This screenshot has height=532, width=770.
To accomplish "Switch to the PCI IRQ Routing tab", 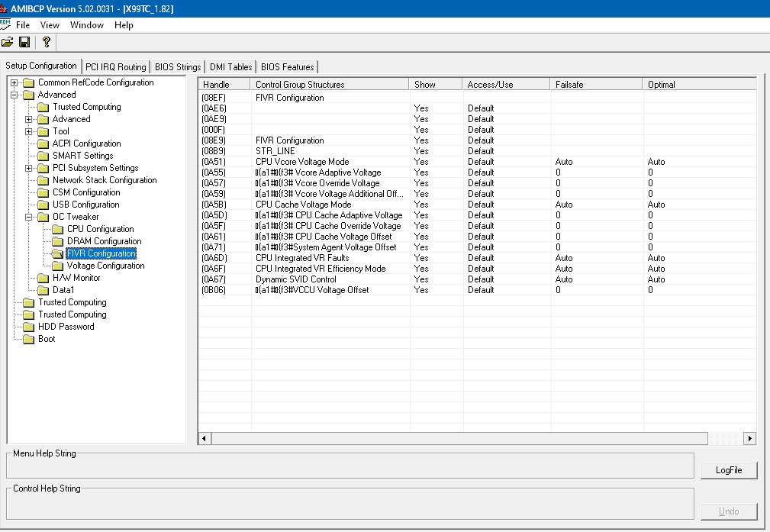I will [x=116, y=67].
